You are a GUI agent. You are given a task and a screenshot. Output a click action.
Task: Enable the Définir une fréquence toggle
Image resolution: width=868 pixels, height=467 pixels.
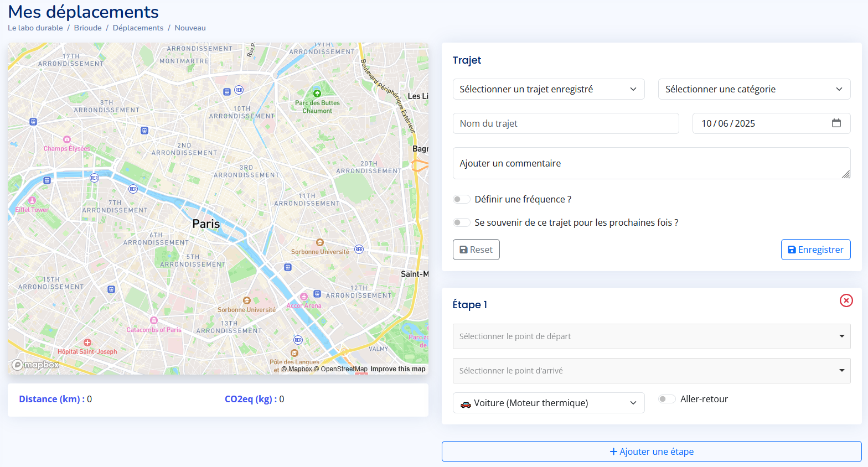pyautogui.click(x=462, y=199)
